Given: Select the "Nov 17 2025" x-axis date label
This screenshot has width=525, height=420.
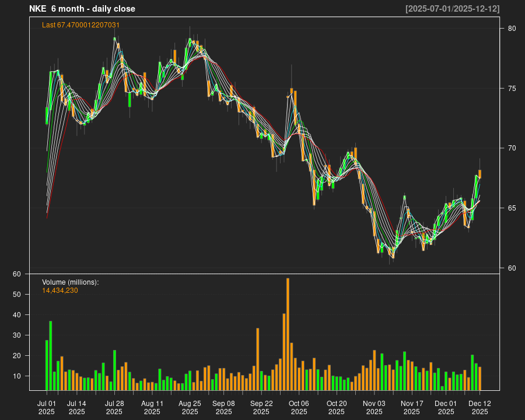Looking at the screenshot, I should [412, 407].
